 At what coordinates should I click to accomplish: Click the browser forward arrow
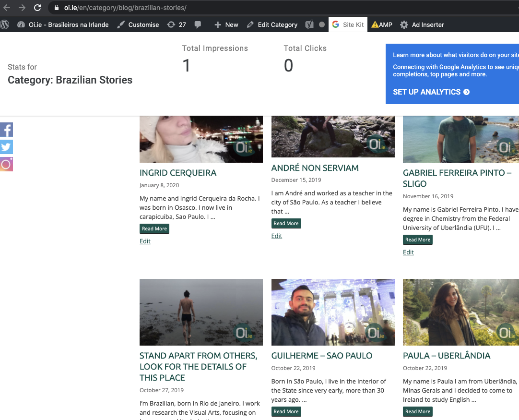pos(22,8)
